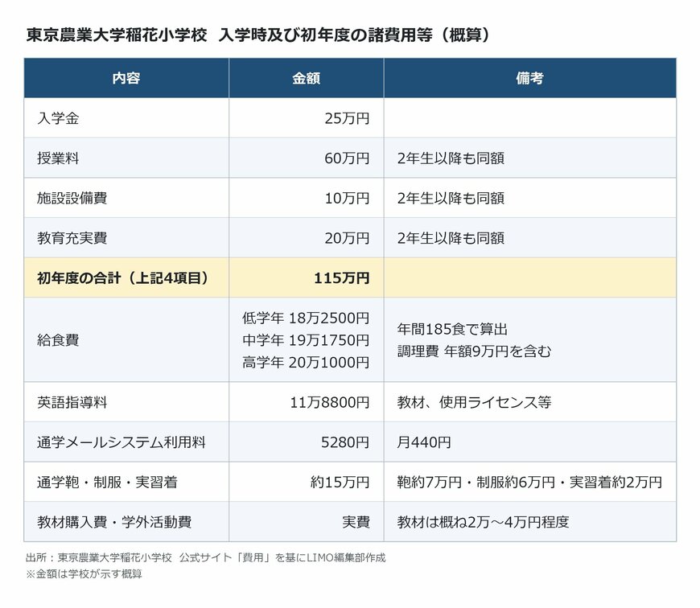Select the 教育充実費 row label
Viewport: 700px width, 608px height.
(72, 238)
